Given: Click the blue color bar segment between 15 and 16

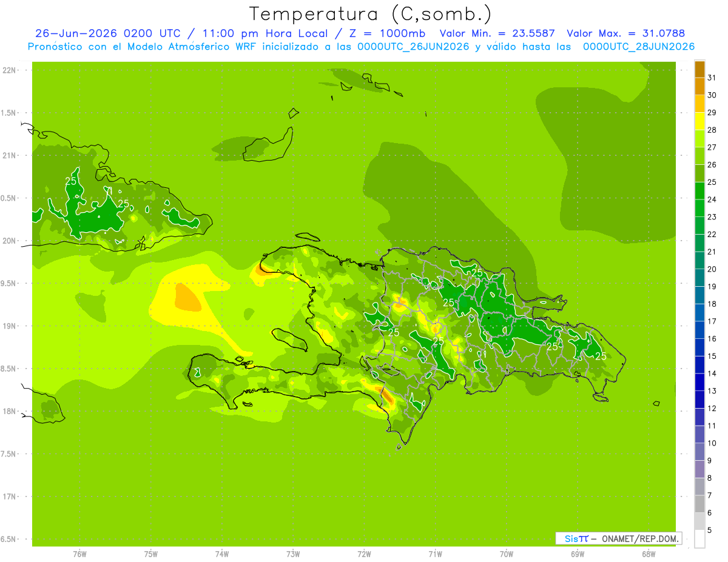Looking at the screenshot, I should tap(699, 347).
